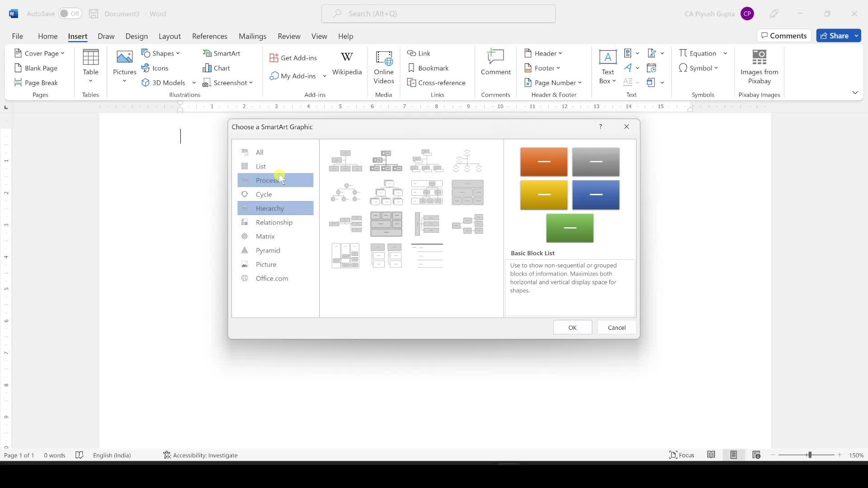The width and height of the screenshot is (868, 488).
Task: Switch to Web Layout view icon
Action: click(x=756, y=455)
